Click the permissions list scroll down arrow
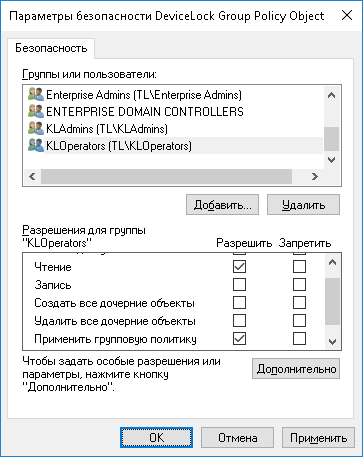The height and width of the screenshot is (457, 363). (x=332, y=341)
